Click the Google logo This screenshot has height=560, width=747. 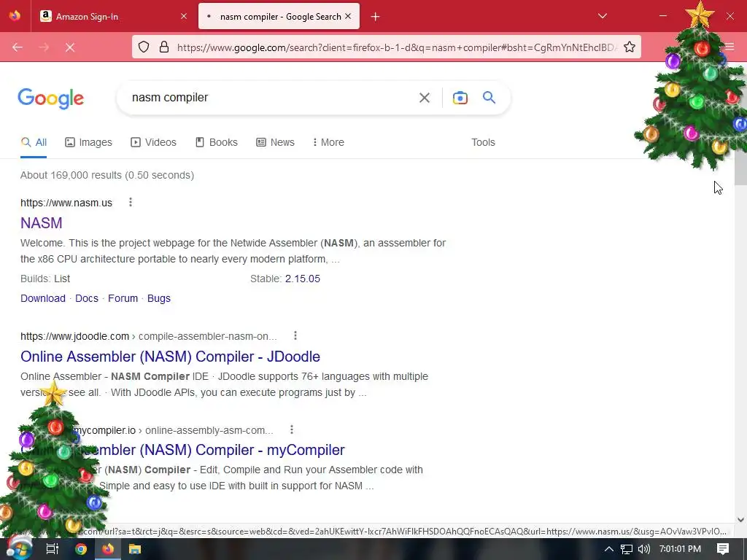(x=51, y=98)
